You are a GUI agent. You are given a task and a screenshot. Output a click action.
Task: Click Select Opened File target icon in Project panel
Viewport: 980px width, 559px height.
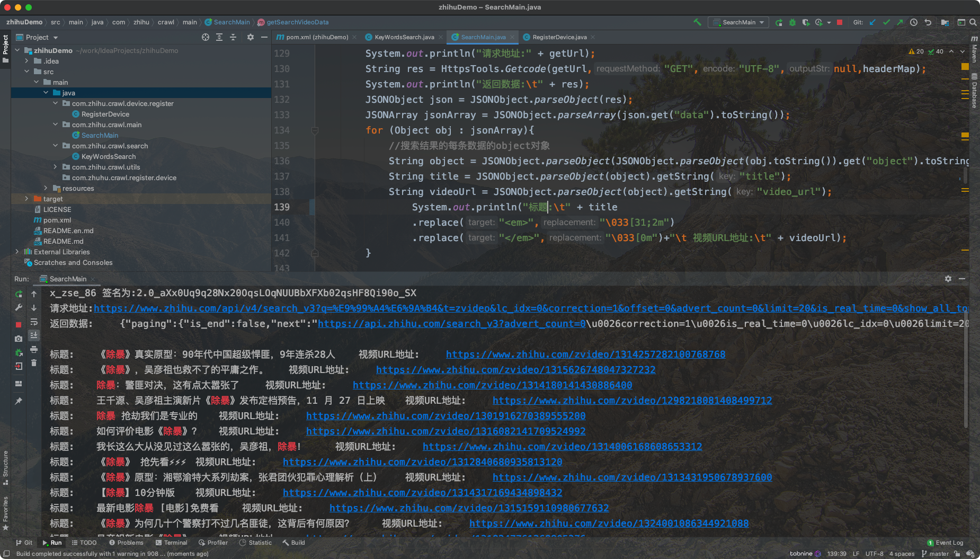[206, 37]
